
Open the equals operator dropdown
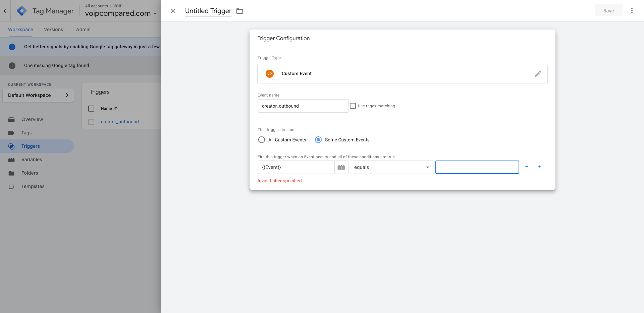pos(391,167)
